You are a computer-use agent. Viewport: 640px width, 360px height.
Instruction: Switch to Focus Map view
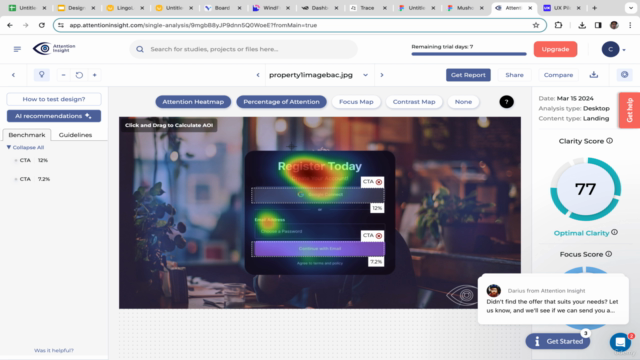click(x=356, y=102)
